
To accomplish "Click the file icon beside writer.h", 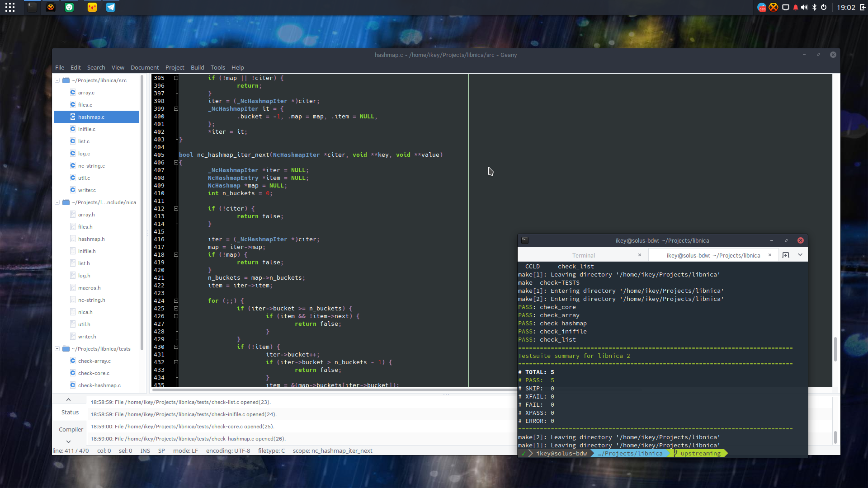I will [73, 337].
